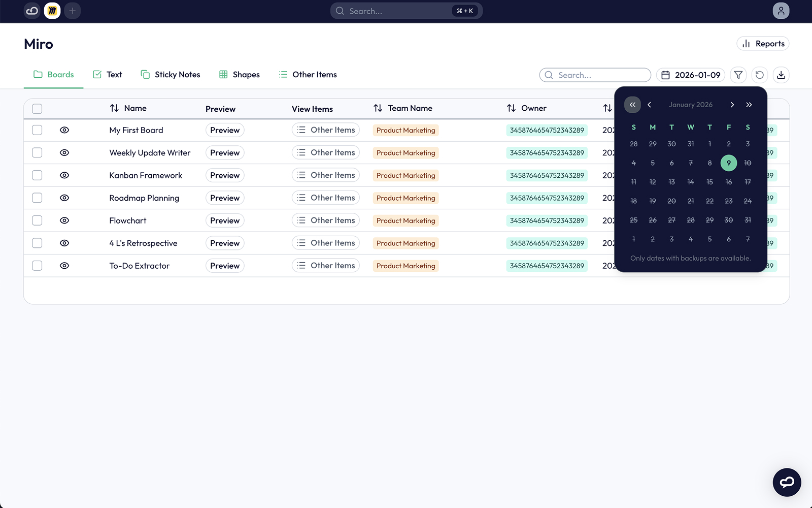Click the Roadmap Planning board name
812x508 pixels.
[x=144, y=198]
